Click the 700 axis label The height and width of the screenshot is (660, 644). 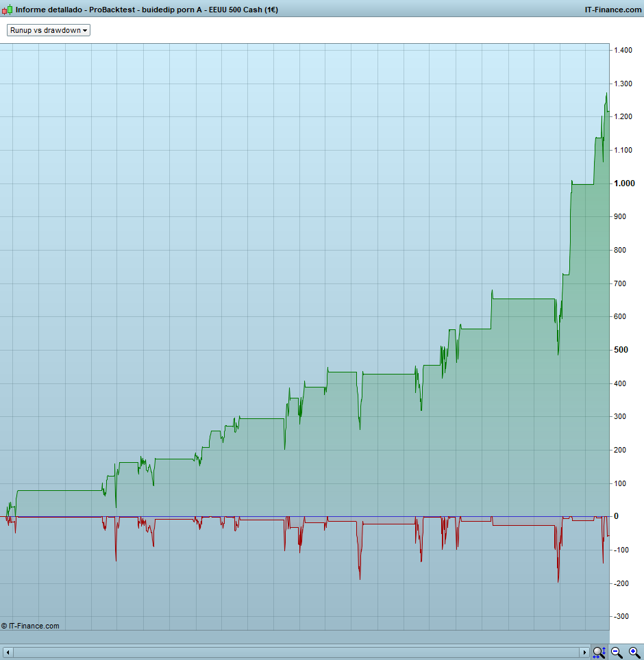(x=620, y=283)
